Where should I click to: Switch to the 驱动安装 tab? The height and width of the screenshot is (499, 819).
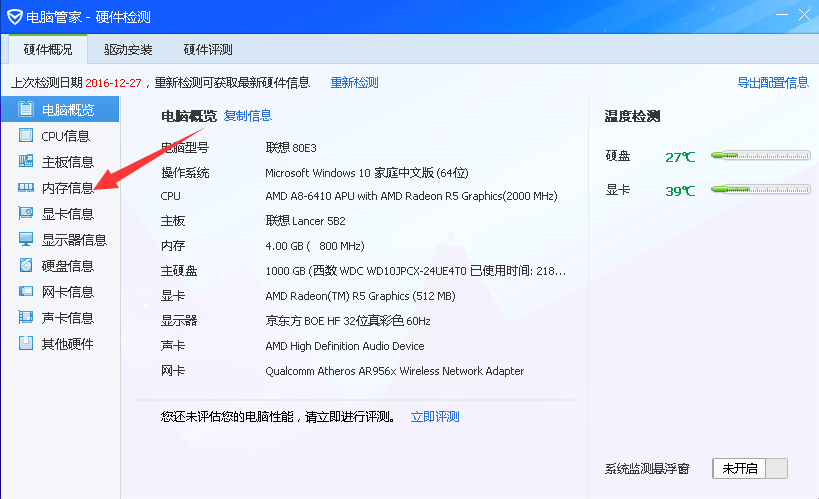[128, 50]
